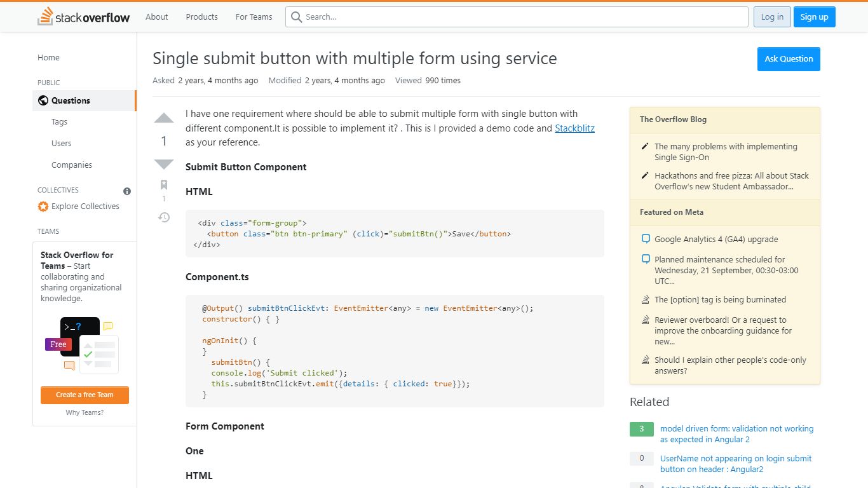The width and height of the screenshot is (868, 488).
Task: Click stack icon beside Reviewer overboard
Action: 646,320
